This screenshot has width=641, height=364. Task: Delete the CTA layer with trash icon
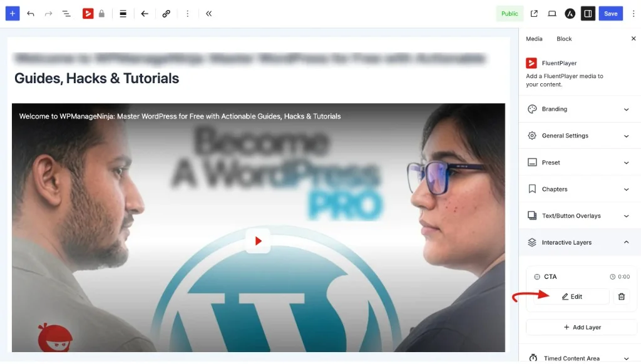tap(622, 296)
